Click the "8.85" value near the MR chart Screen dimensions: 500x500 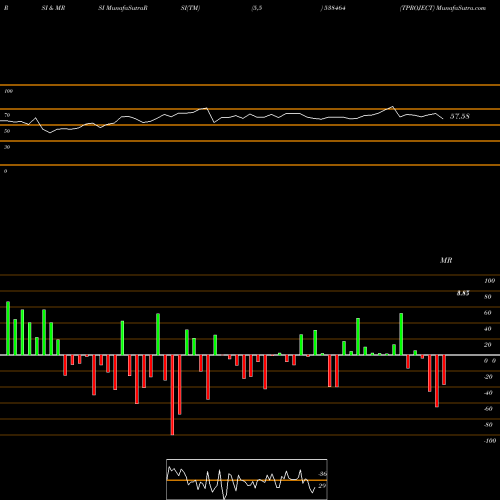coord(463,293)
